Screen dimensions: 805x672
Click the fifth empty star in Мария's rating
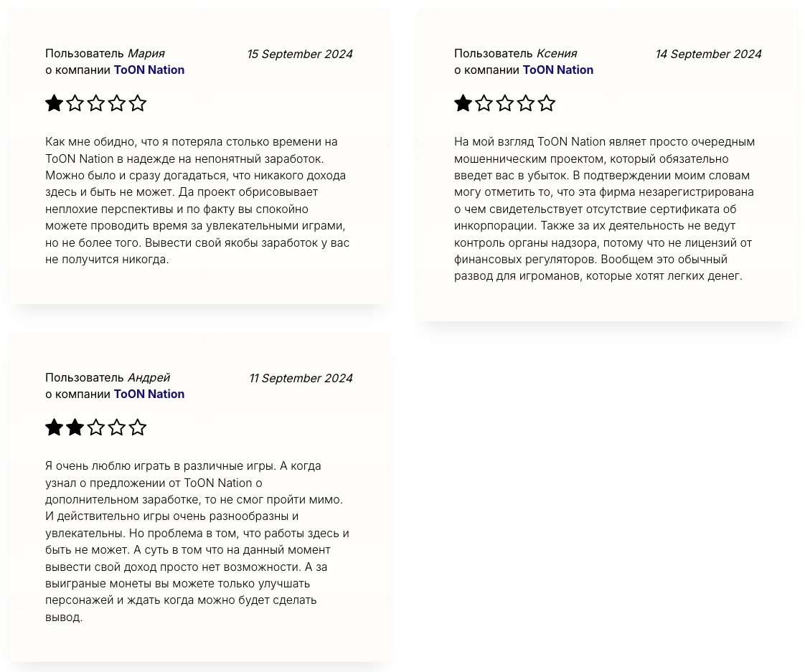tap(138, 103)
